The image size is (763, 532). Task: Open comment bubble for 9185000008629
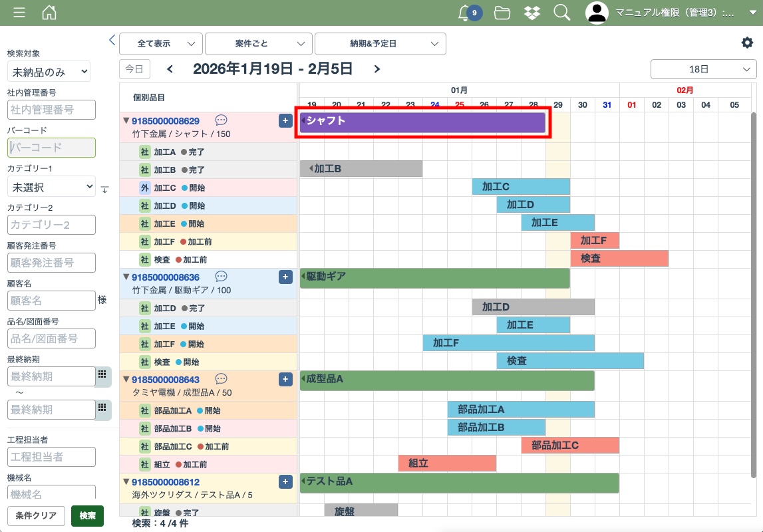(x=222, y=120)
